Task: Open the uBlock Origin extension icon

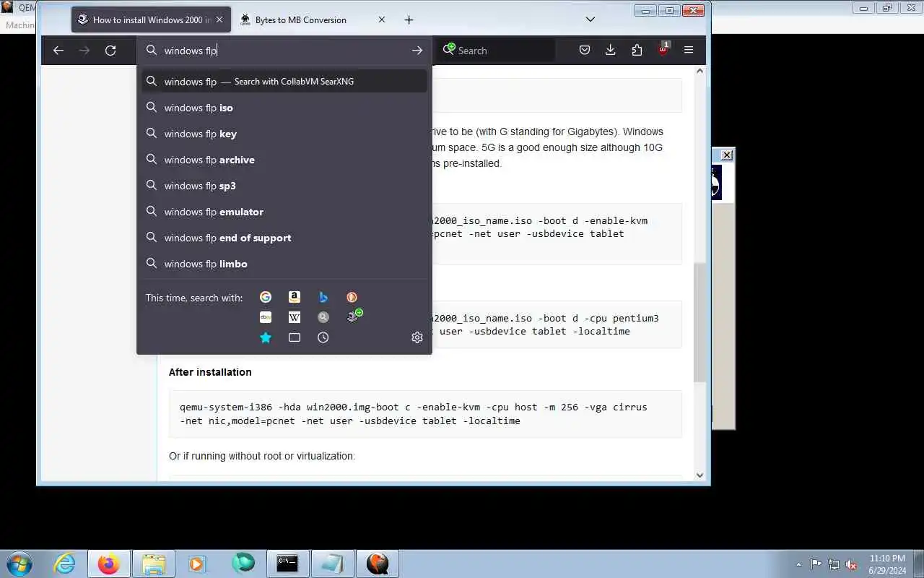Action: pos(663,50)
